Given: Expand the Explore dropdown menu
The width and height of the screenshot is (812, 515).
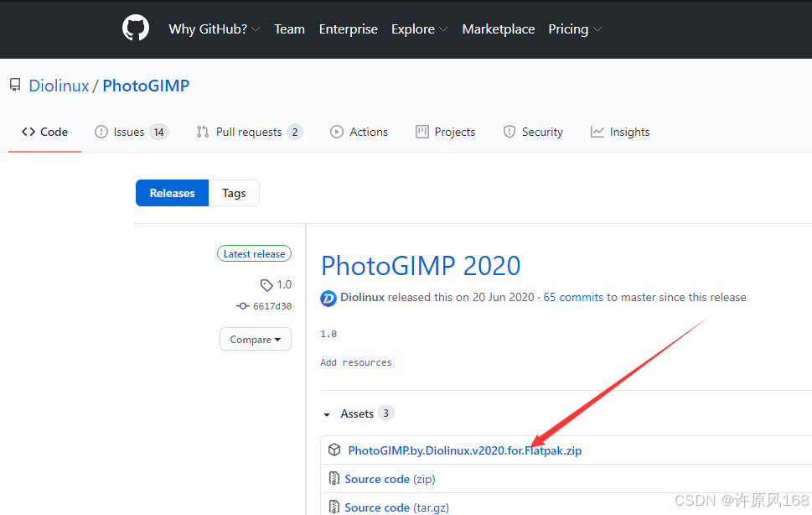Looking at the screenshot, I should 419,29.
